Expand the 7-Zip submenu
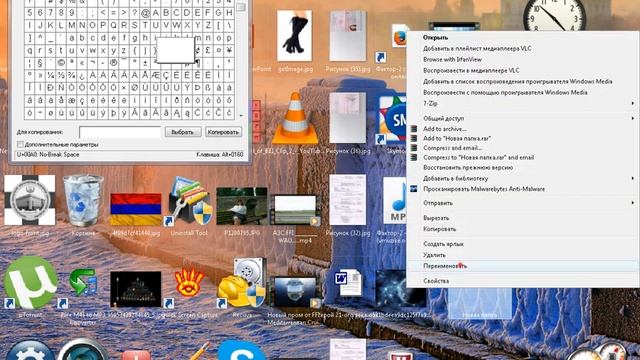This screenshot has height=360, width=640. (522, 104)
